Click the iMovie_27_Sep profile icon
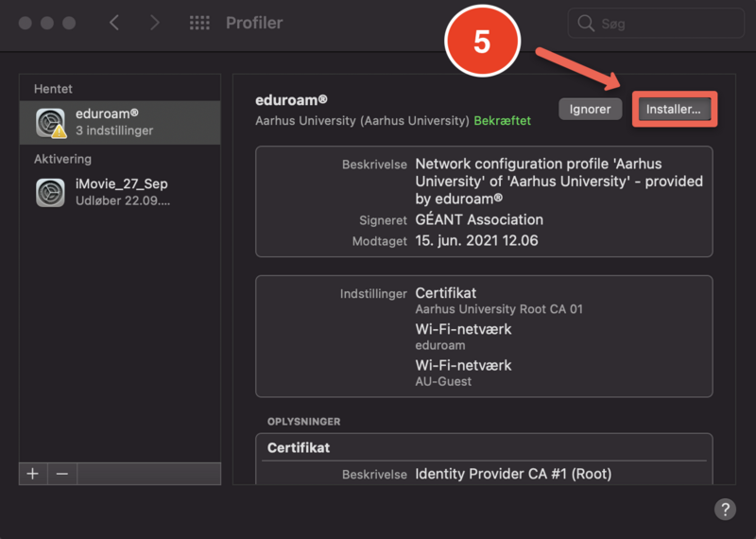 click(x=50, y=192)
